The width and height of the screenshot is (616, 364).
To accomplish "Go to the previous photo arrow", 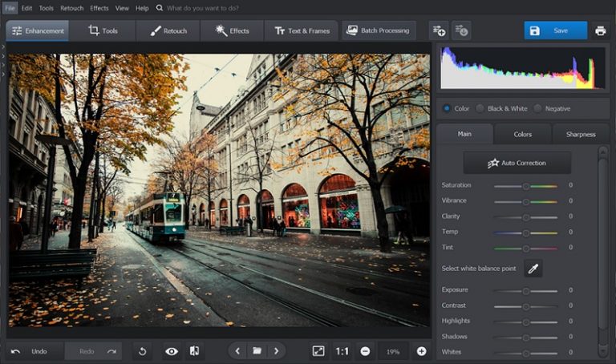I will tap(237, 350).
